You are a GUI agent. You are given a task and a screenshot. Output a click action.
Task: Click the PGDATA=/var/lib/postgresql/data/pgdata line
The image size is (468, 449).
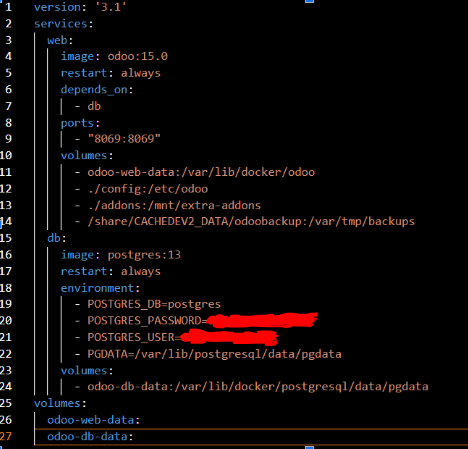[214, 354]
